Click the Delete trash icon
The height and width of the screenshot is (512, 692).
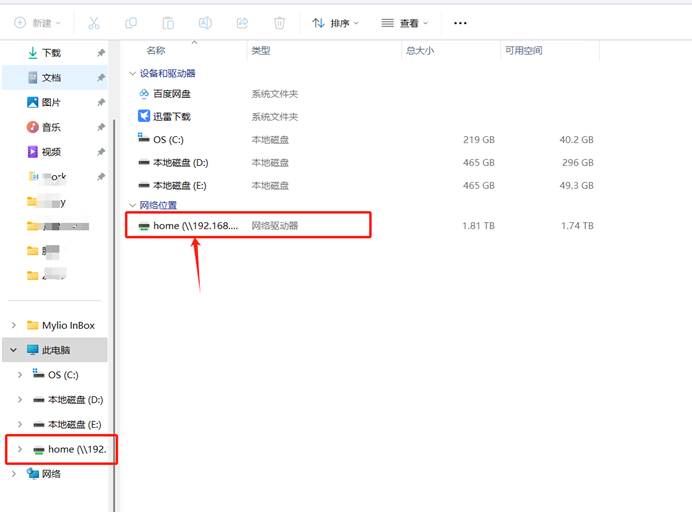pyautogui.click(x=279, y=23)
